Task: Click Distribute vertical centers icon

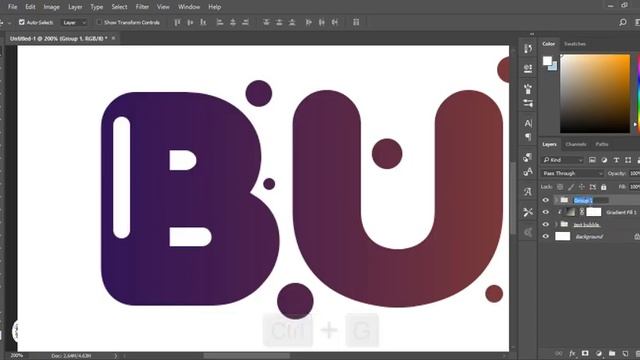Action: pos(279,22)
